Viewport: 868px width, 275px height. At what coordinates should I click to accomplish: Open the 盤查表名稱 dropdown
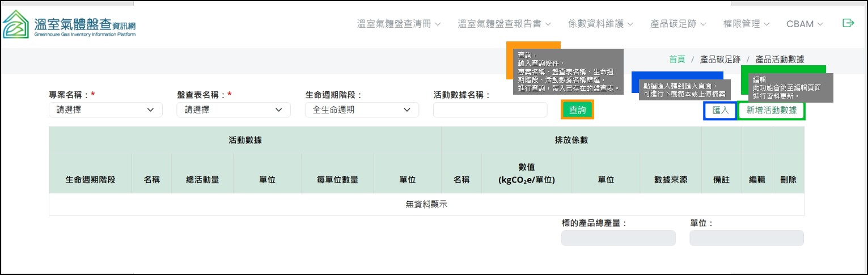point(234,110)
